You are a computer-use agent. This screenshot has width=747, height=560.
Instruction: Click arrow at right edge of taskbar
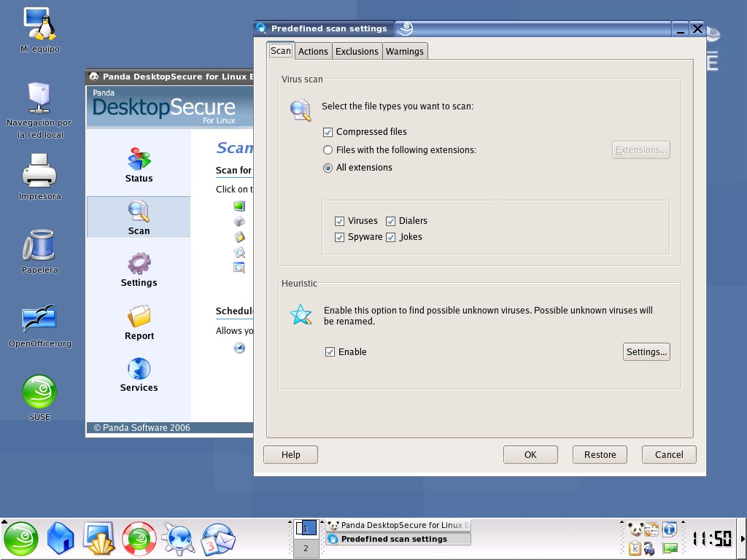point(742,539)
